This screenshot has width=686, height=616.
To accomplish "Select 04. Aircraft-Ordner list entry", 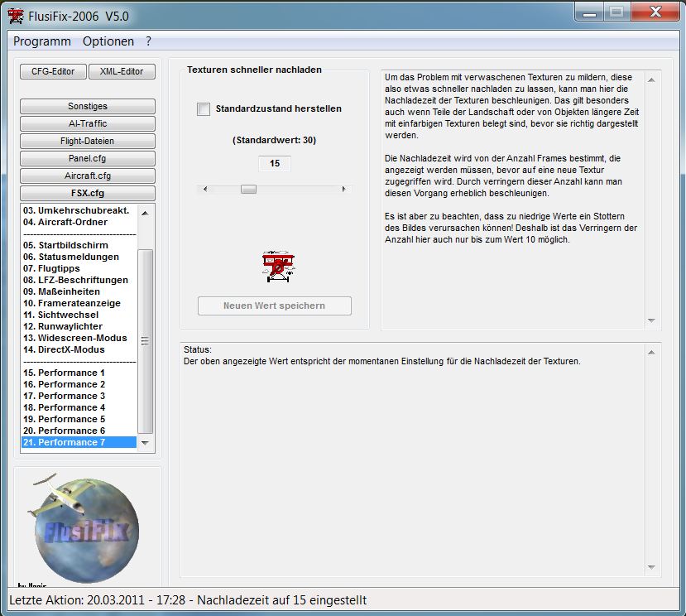I will click(79, 222).
